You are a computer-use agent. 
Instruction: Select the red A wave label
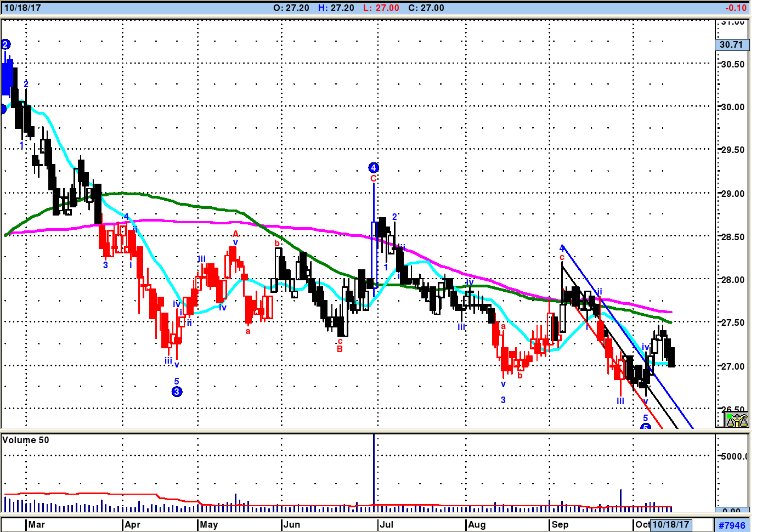point(235,234)
